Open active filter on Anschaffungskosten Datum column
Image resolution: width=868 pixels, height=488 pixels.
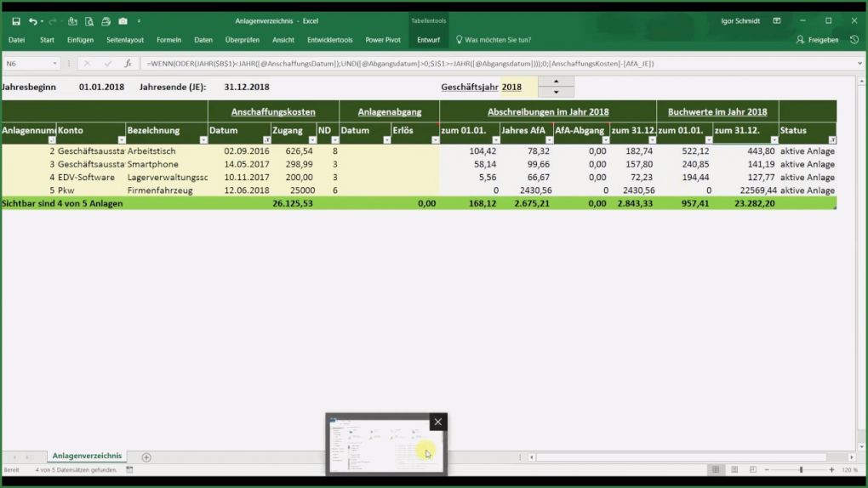(266, 140)
